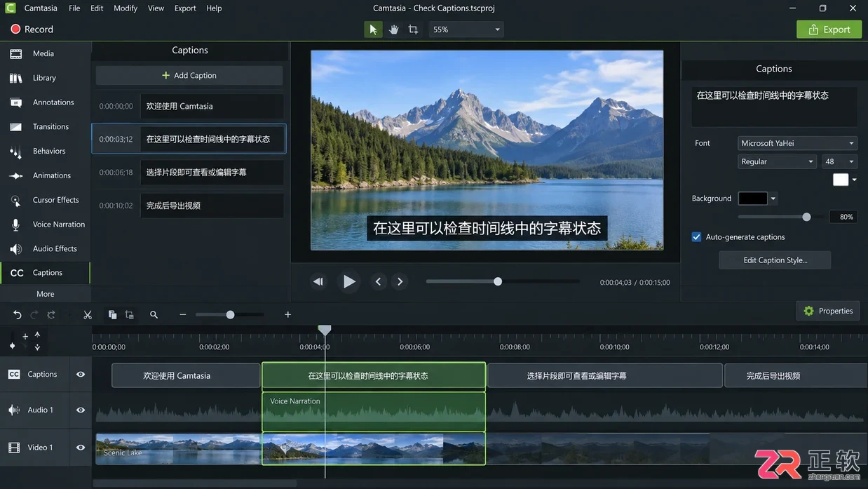Open the View menu

tap(156, 8)
